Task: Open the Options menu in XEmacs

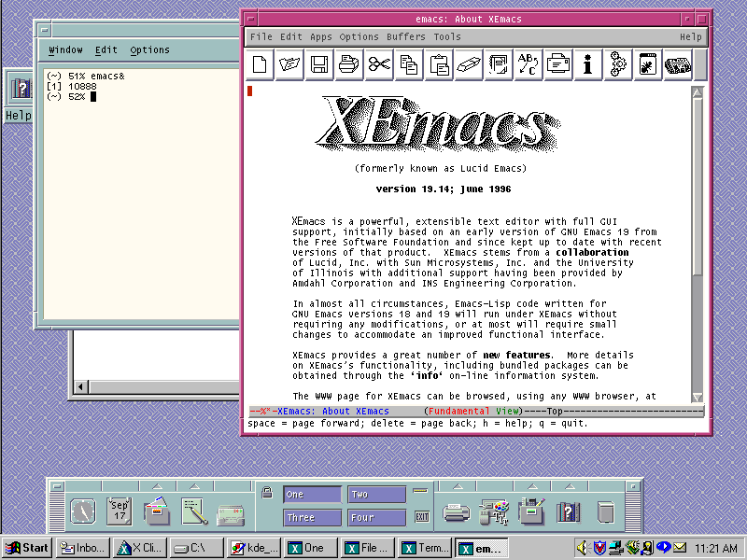Action: 359,36
